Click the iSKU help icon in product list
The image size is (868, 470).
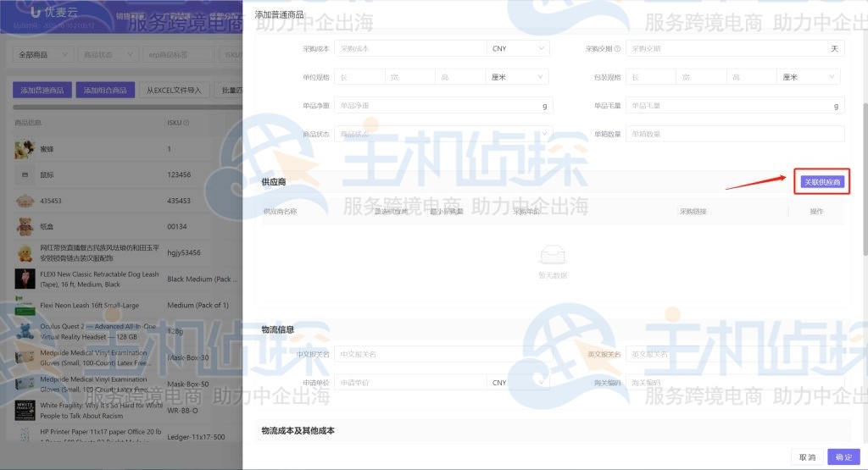coord(186,123)
